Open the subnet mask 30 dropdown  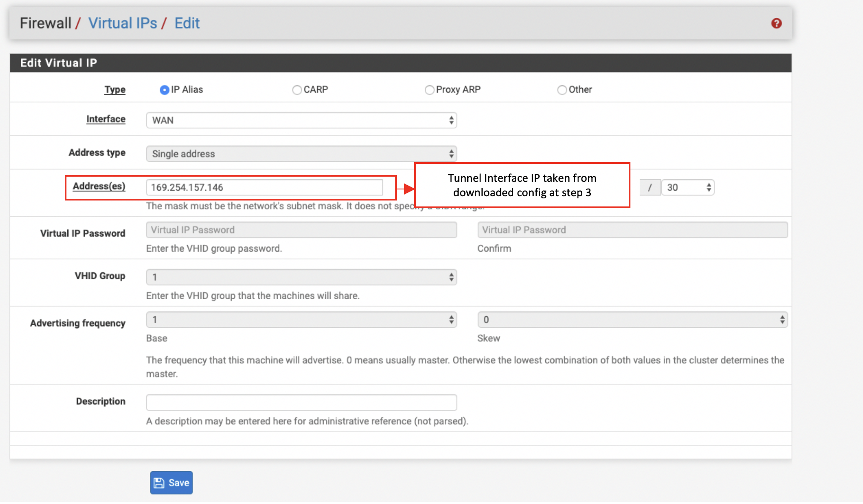click(688, 187)
